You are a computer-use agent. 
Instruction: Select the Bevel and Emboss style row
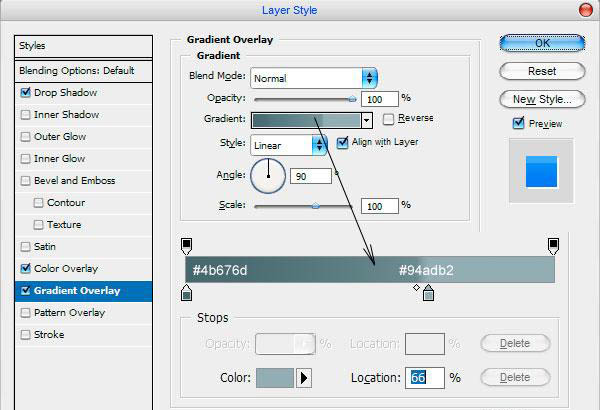coord(83,181)
